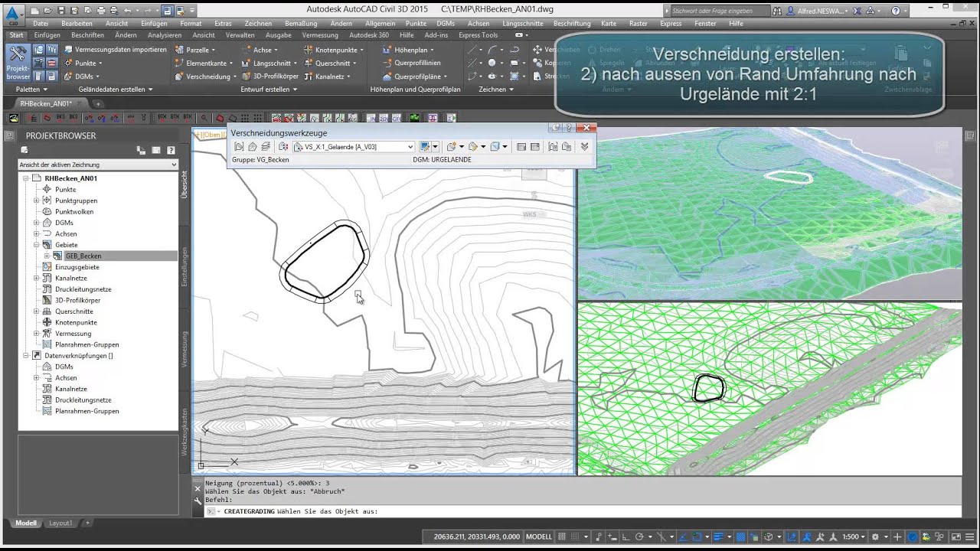Toggle the MODELL space status button

click(x=539, y=537)
